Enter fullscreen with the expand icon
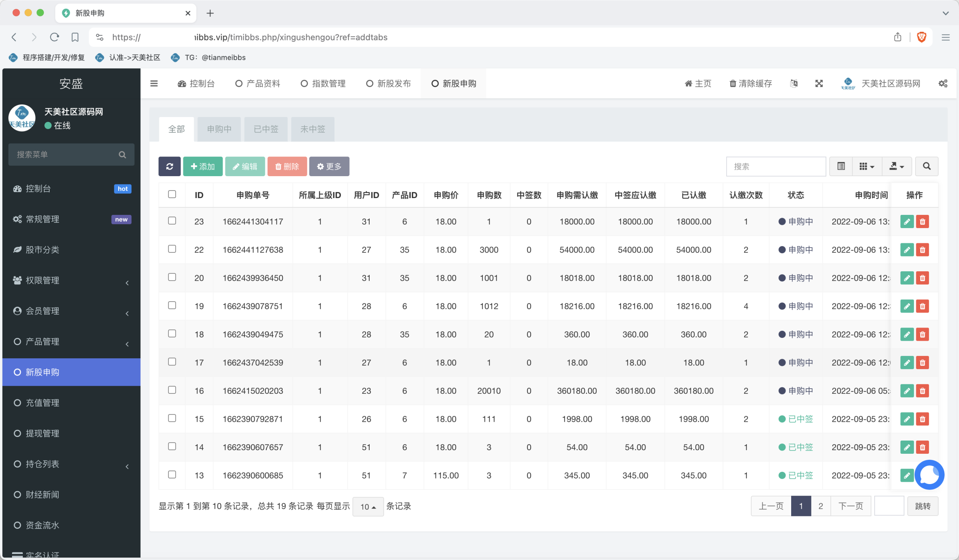 pyautogui.click(x=819, y=83)
